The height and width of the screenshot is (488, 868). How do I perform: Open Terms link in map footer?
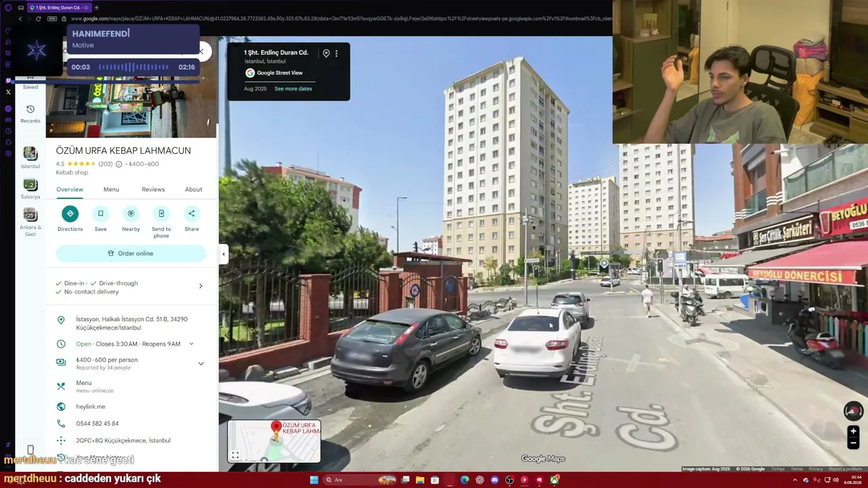[x=796, y=469]
